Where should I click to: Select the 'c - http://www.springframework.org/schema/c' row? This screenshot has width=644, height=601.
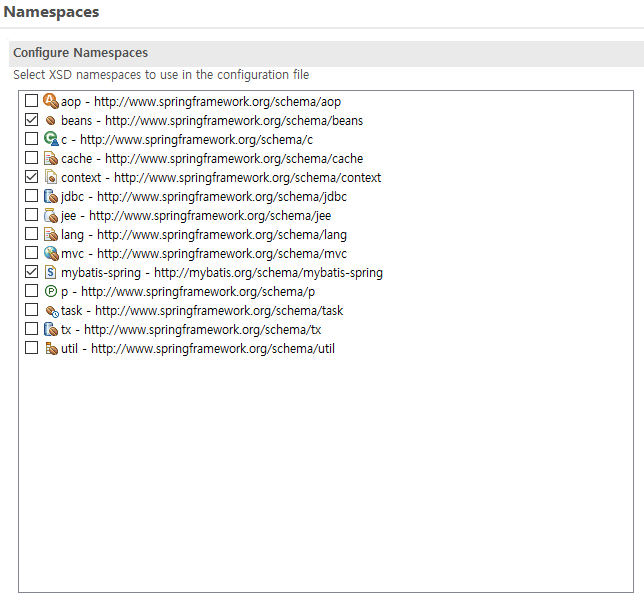pos(187,140)
